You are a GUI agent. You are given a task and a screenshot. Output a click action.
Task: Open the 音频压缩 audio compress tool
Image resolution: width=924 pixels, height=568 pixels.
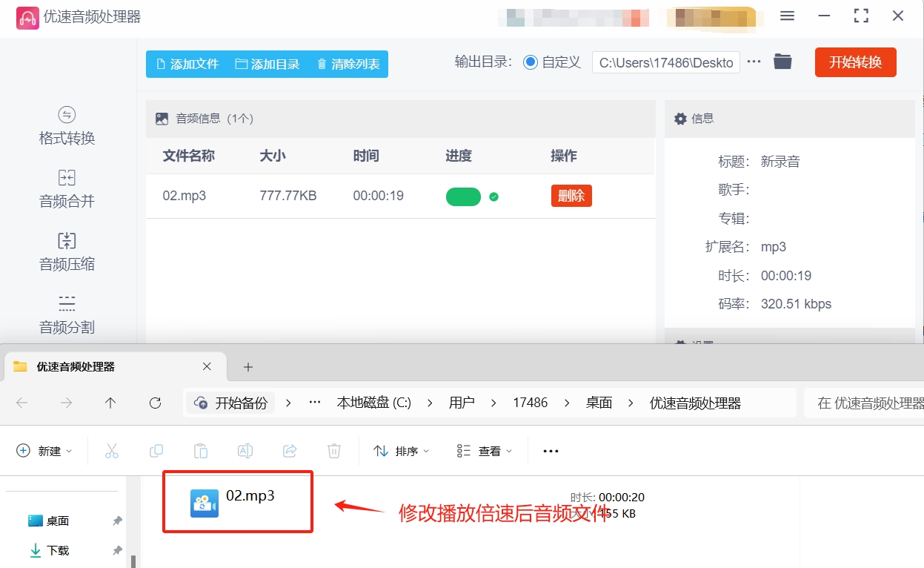(67, 252)
